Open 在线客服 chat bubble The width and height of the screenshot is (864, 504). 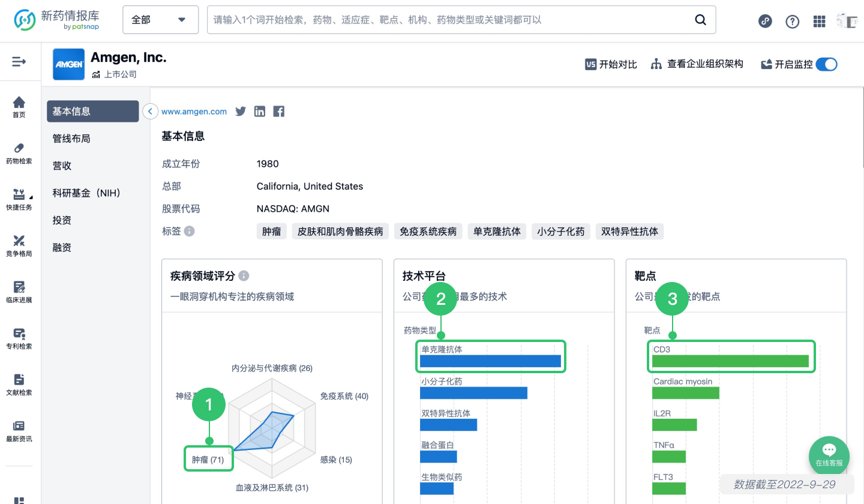pos(829,455)
